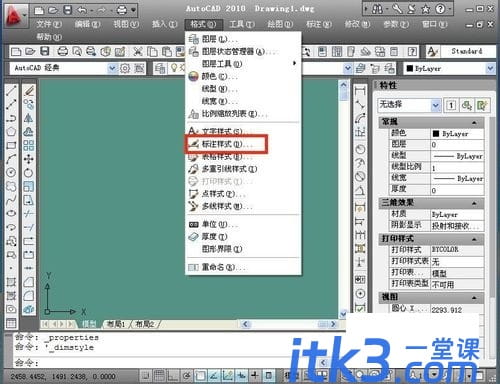500x384 pixels.
Task: Select the Erase tool in the Modify toolbar
Action: [29, 91]
